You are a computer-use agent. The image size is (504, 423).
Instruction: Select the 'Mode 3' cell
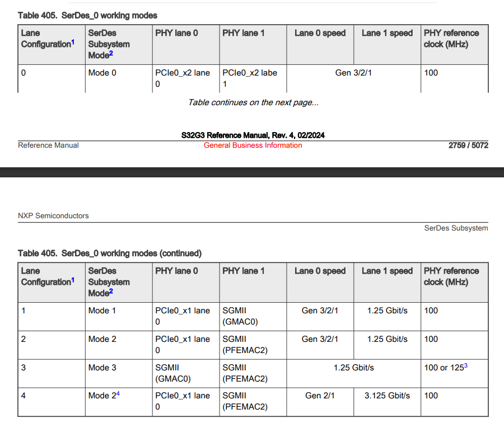119,373
